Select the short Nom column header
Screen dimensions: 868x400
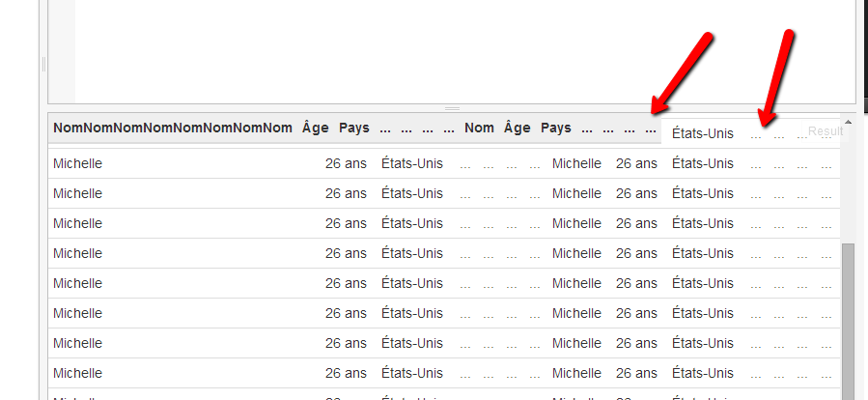(480, 128)
